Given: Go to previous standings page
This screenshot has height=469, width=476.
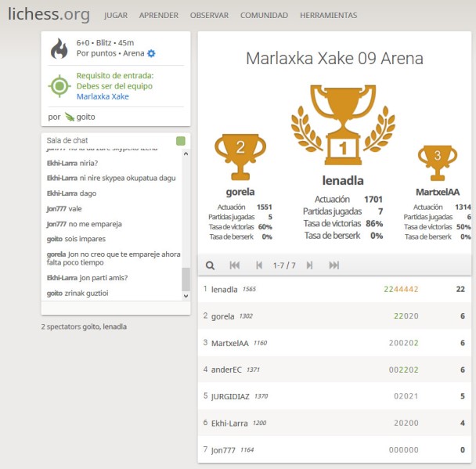Looking at the screenshot, I should (x=259, y=265).
